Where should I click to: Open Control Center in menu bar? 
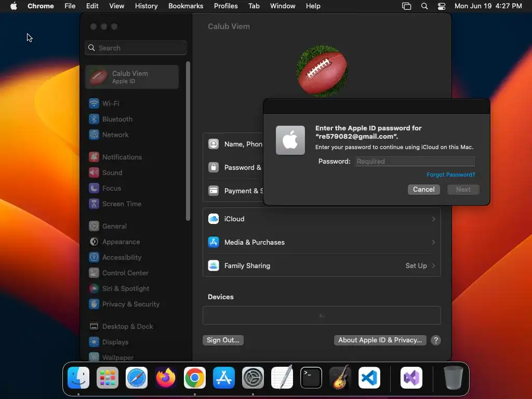pos(442,6)
